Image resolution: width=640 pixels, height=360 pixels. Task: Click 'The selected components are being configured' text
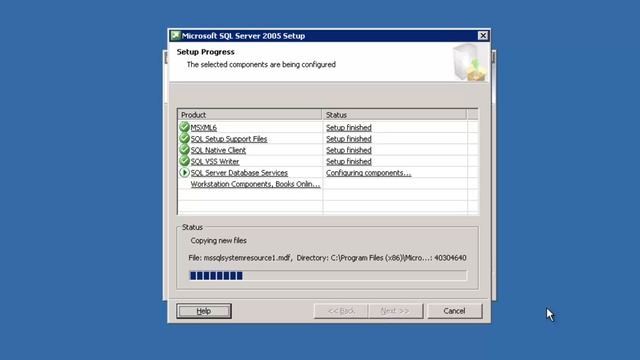(261, 64)
